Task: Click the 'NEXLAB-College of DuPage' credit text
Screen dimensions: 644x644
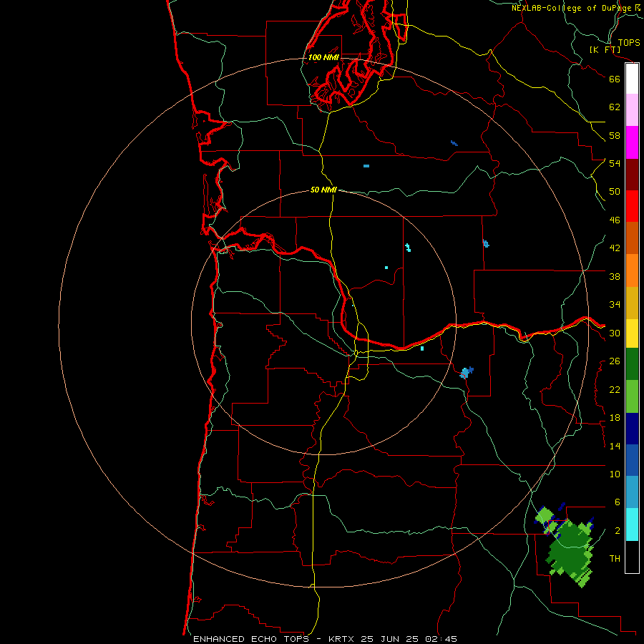Action: 571,8
